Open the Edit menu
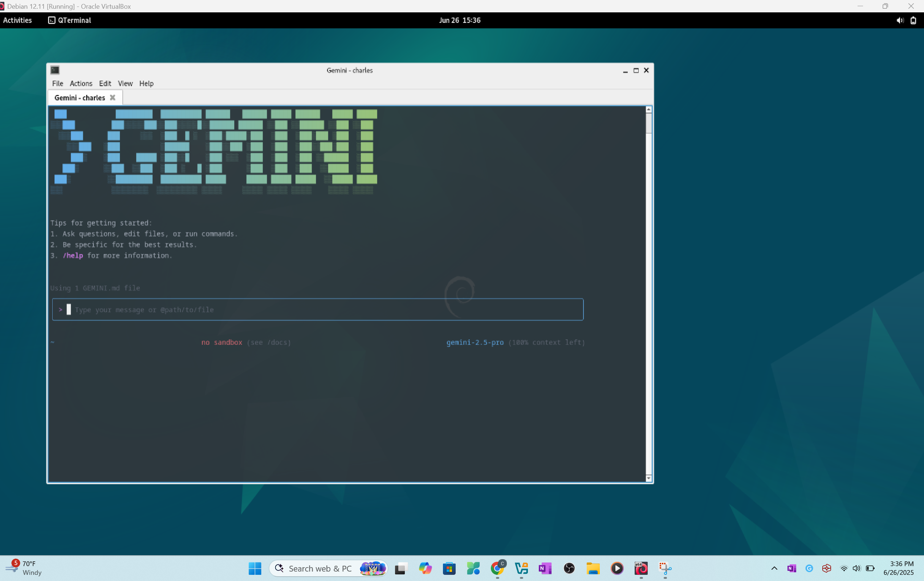The height and width of the screenshot is (581, 924). [x=105, y=83]
